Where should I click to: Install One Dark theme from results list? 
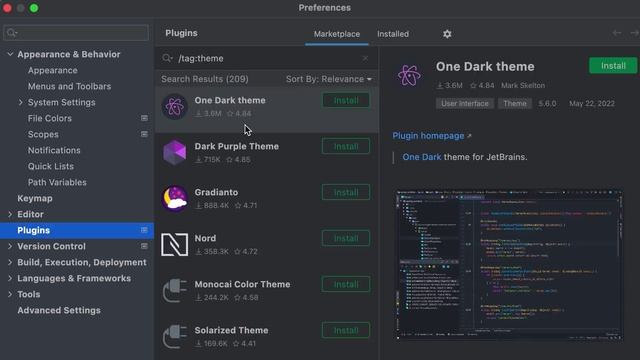(x=346, y=100)
